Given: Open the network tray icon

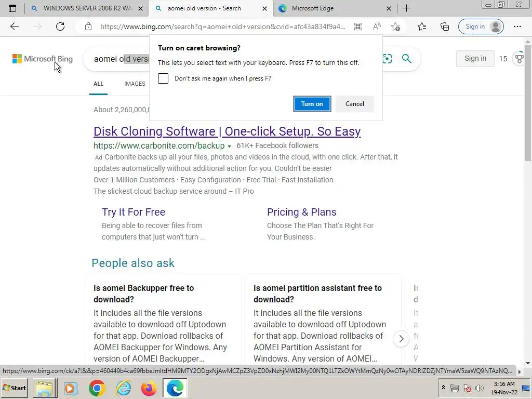Looking at the screenshot, I should (x=454, y=388).
